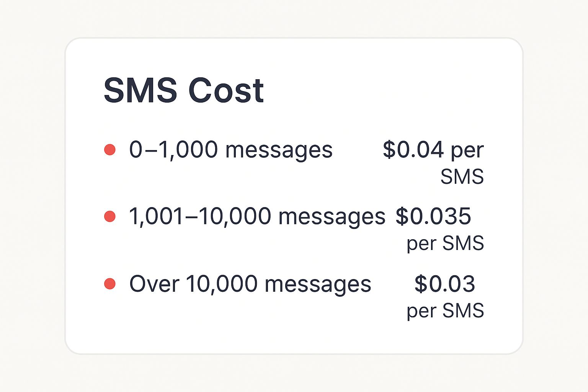Select the 0–1,000 number range
The image size is (588, 392).
click(x=173, y=149)
